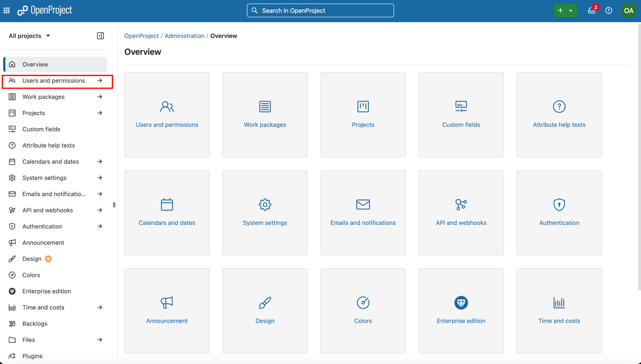Open the All projects dropdown
Image resolution: width=641 pixels, height=364 pixels.
tap(30, 36)
